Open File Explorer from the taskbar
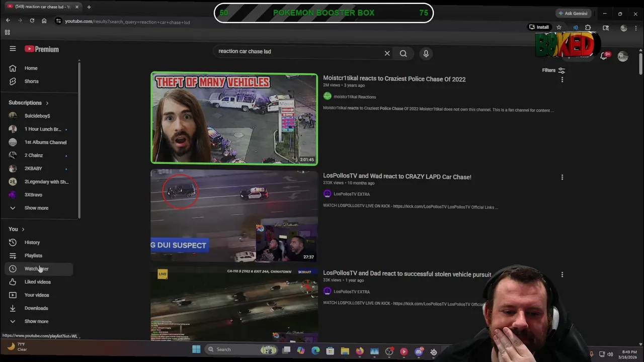This screenshot has width=644, height=362. tap(345, 351)
